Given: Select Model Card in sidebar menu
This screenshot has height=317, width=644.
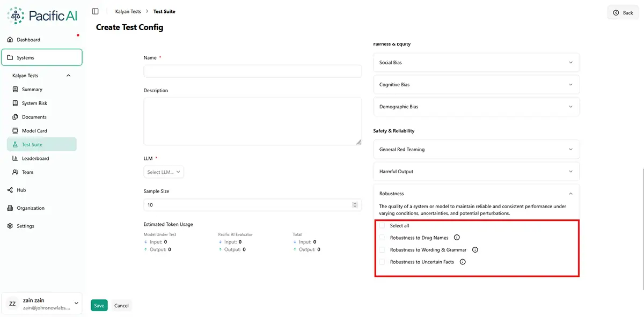Looking at the screenshot, I should point(34,131).
